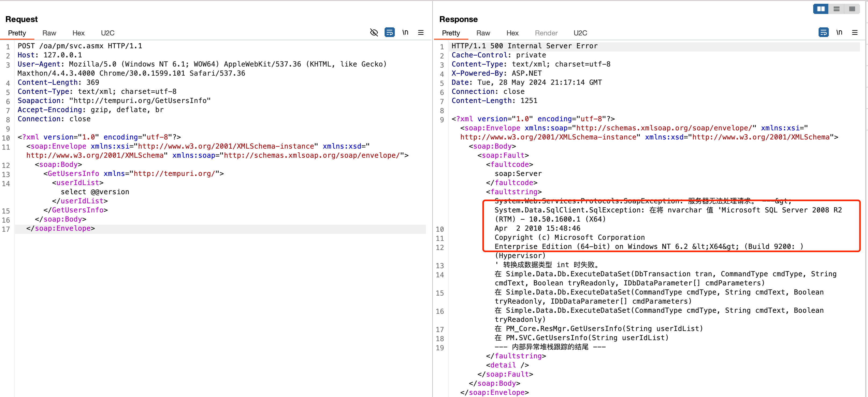Toggle \n newline display in Response panel

[x=839, y=33]
